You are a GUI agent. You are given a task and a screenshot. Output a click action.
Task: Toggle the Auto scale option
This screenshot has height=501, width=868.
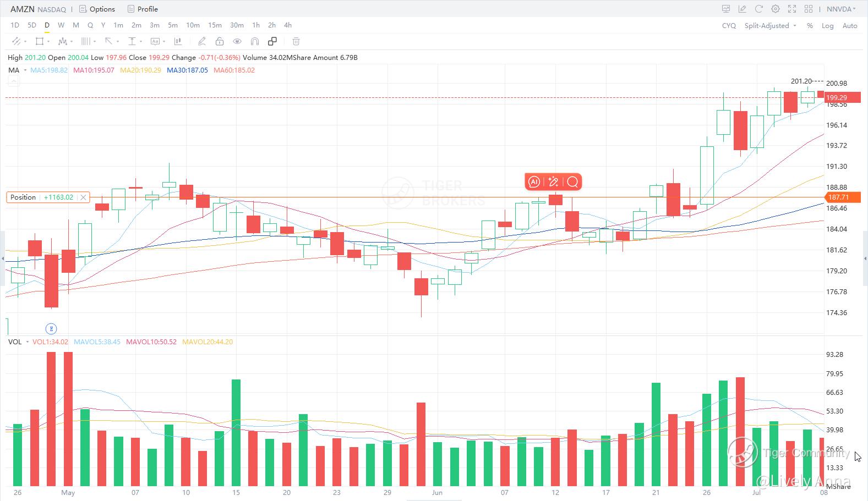tap(850, 26)
